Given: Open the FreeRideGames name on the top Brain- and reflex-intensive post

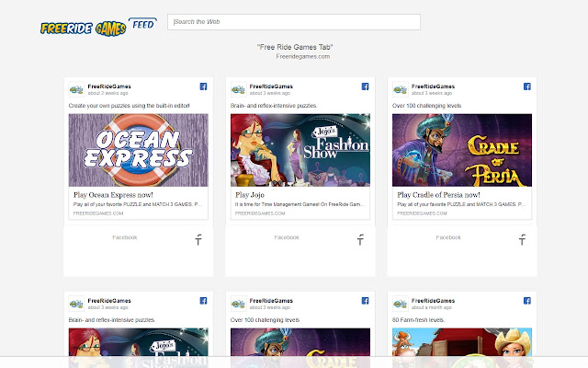Looking at the screenshot, I should [x=271, y=86].
